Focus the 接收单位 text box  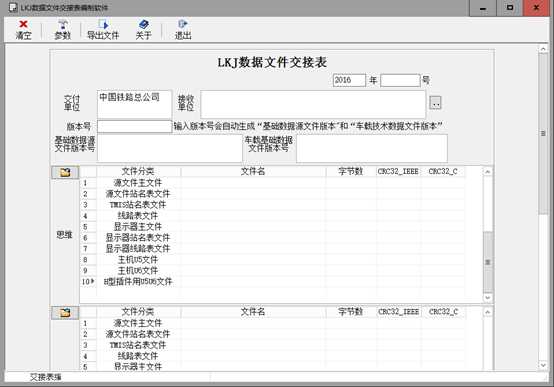coord(313,104)
